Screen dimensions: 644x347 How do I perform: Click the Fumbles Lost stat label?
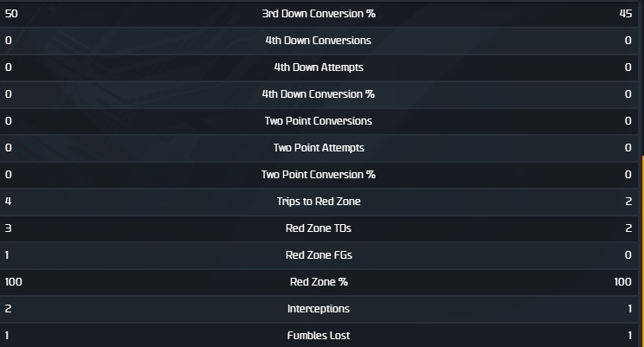(319, 336)
